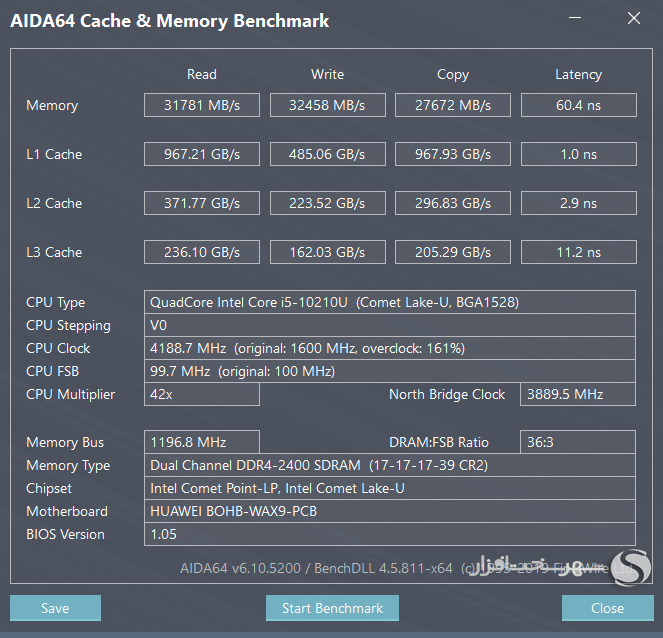Screen dimensions: 663x638
Task: Click the L1 Cache row label
Action: click(x=54, y=154)
